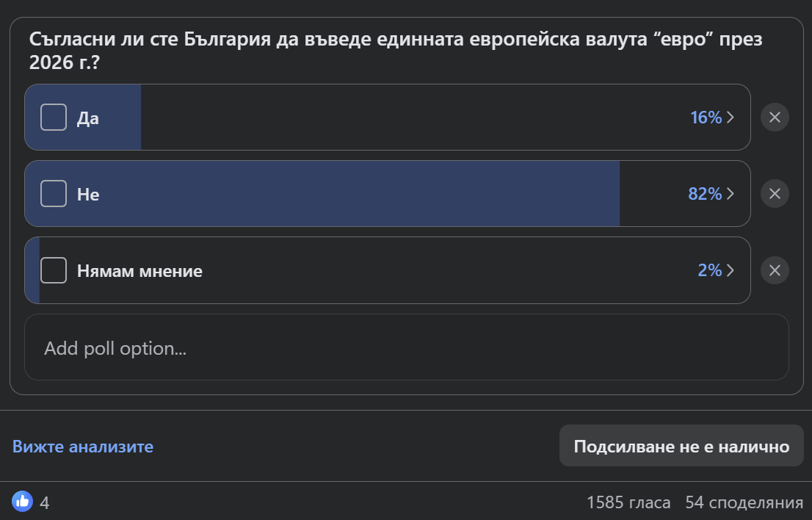Remove the "Нямам мнение" option with X icon
This screenshot has height=520, width=812.
[x=775, y=270]
